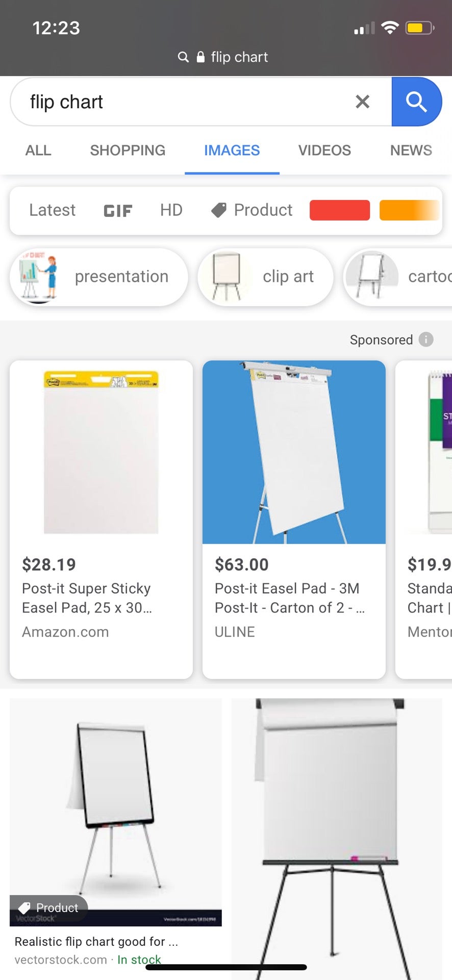Viewport: 452px width, 980px height.
Task: Go to the All results tab
Action: [38, 150]
